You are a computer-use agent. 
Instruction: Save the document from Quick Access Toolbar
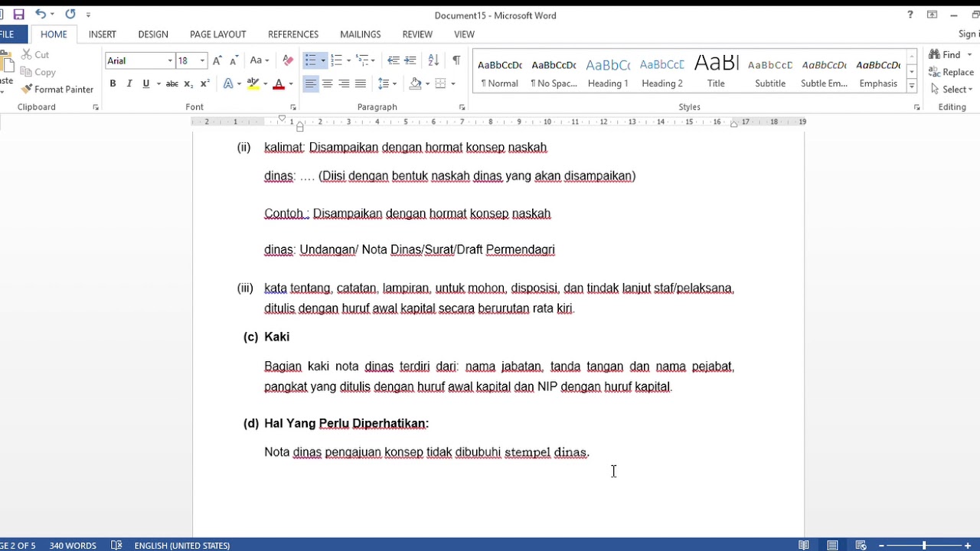coord(19,15)
